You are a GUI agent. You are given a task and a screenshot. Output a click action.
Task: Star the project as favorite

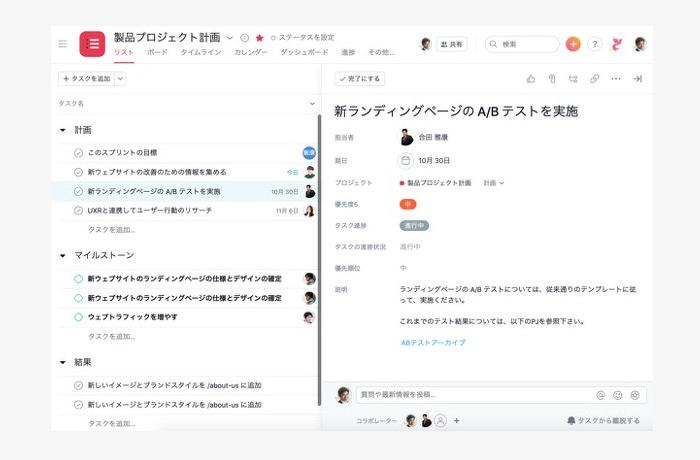click(260, 38)
